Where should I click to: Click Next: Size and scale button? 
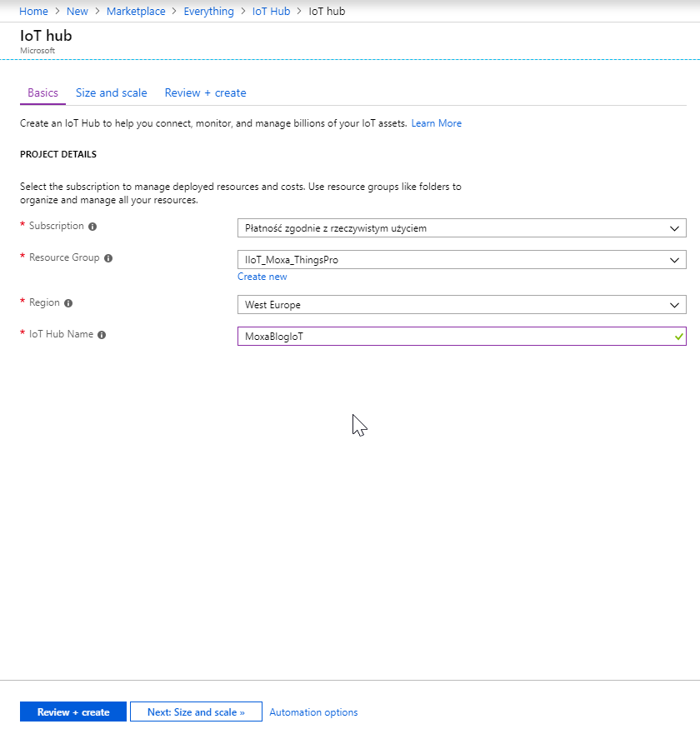click(x=196, y=712)
